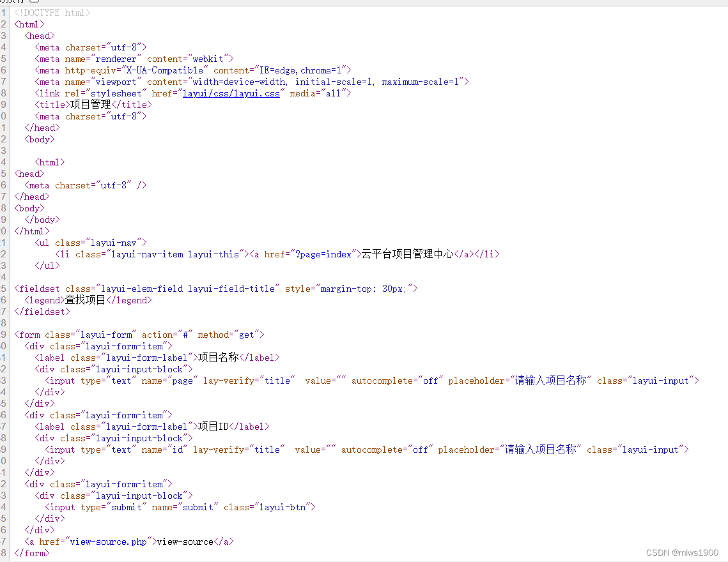The height and width of the screenshot is (562, 728).
Task: Select the anchor text view-source
Action: point(185,542)
